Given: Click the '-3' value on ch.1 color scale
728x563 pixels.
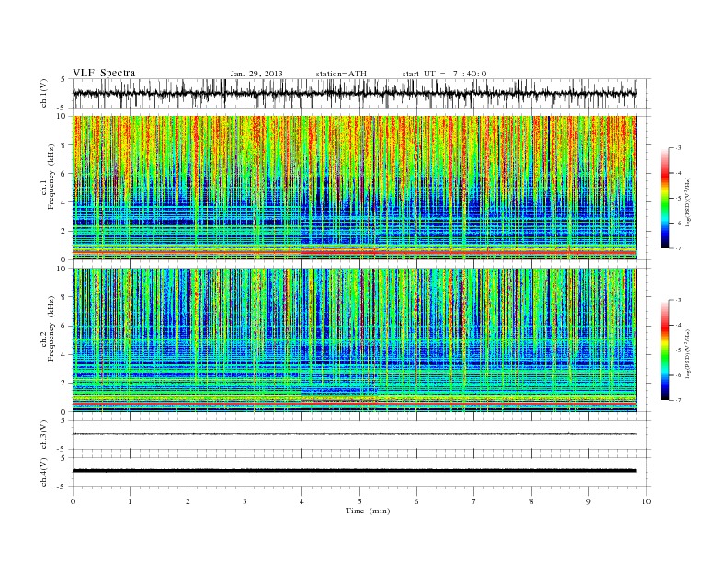Looking at the screenshot, I should [x=678, y=148].
